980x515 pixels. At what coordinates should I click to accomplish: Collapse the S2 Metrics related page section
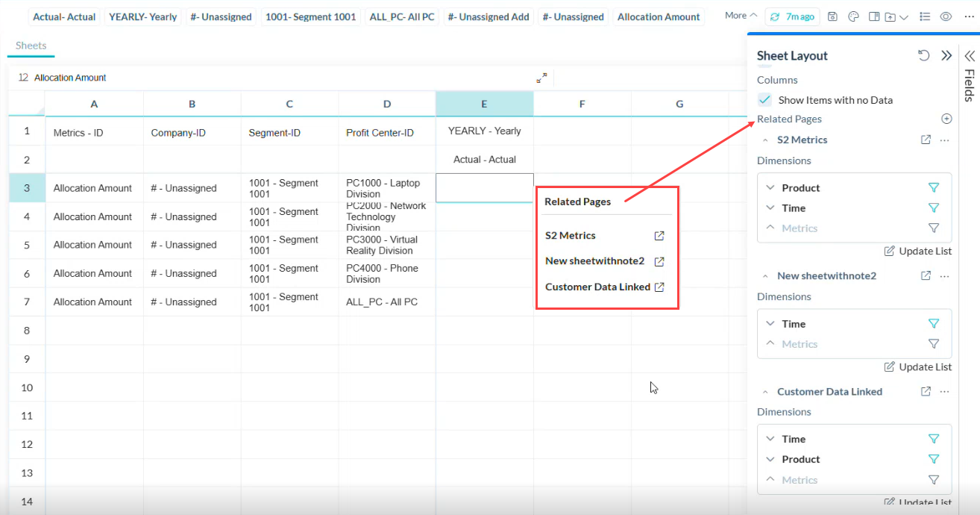click(765, 140)
